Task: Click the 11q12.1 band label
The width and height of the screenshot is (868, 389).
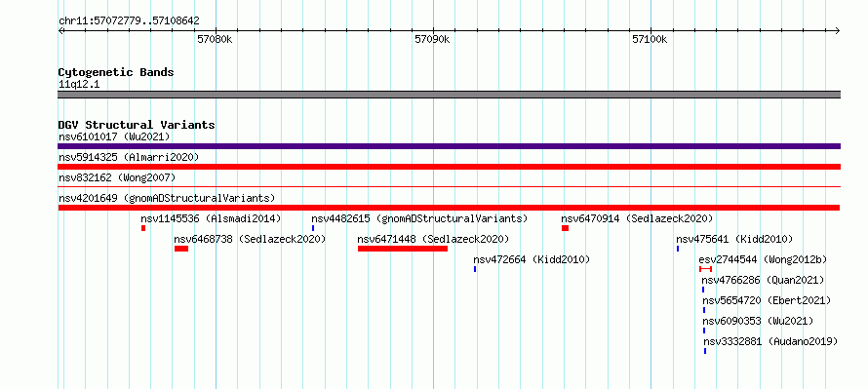Action: point(79,85)
